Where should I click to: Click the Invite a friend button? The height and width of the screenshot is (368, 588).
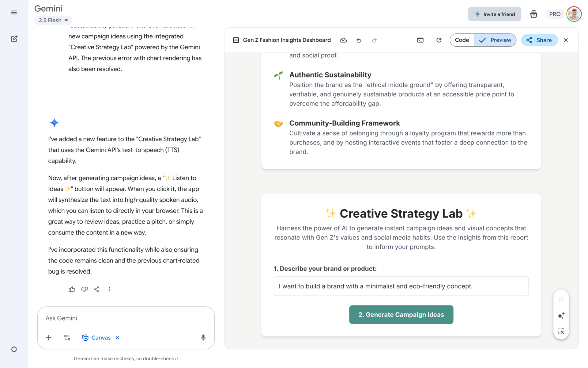[494, 14]
